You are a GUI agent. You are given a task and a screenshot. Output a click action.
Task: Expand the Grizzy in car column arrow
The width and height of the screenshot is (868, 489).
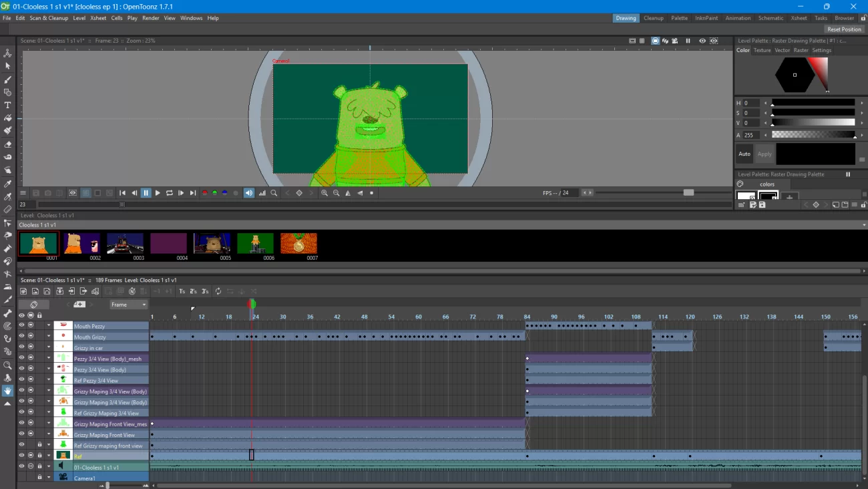click(49, 347)
